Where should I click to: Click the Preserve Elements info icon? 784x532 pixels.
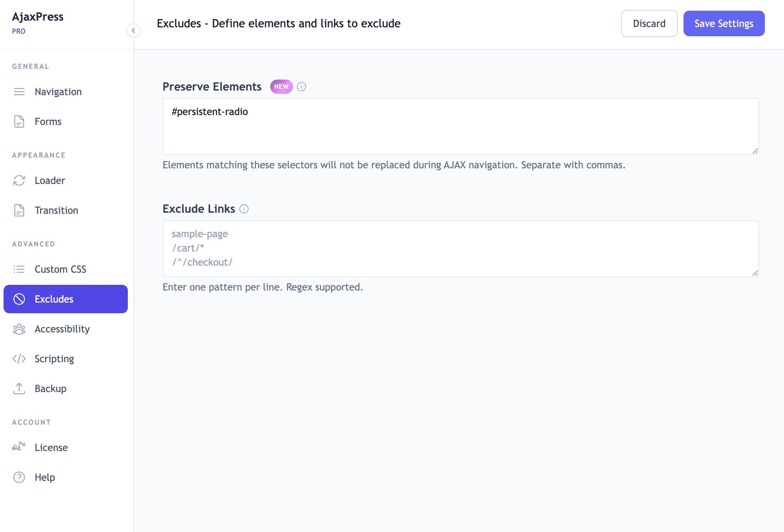pos(301,87)
